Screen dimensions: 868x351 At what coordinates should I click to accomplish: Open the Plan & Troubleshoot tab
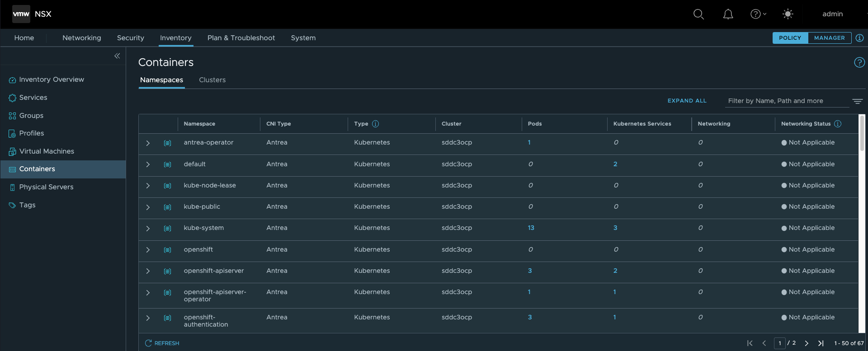(x=241, y=38)
